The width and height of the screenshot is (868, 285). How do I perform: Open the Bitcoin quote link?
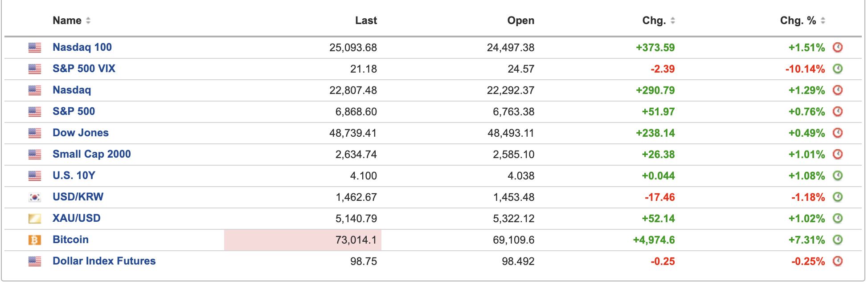[x=70, y=240]
